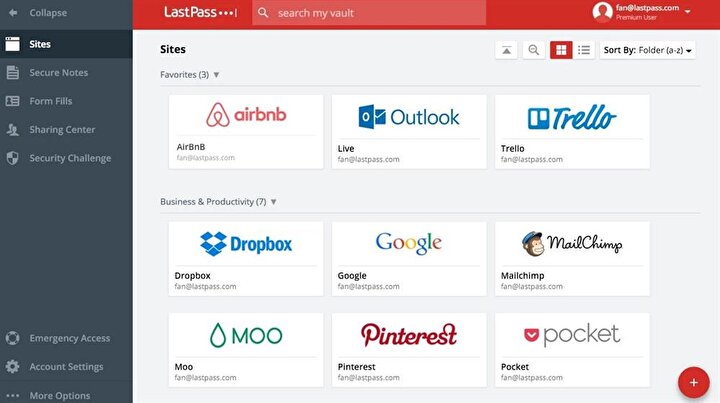Click the Emergency Access lifebuoy icon
Screen dimensions: 720x403
tap(12, 338)
